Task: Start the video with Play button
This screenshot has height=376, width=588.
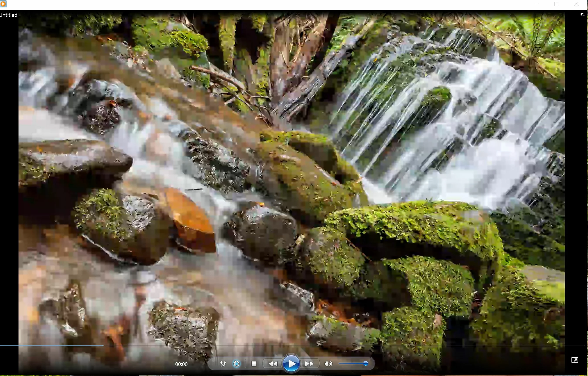Action: pyautogui.click(x=291, y=364)
